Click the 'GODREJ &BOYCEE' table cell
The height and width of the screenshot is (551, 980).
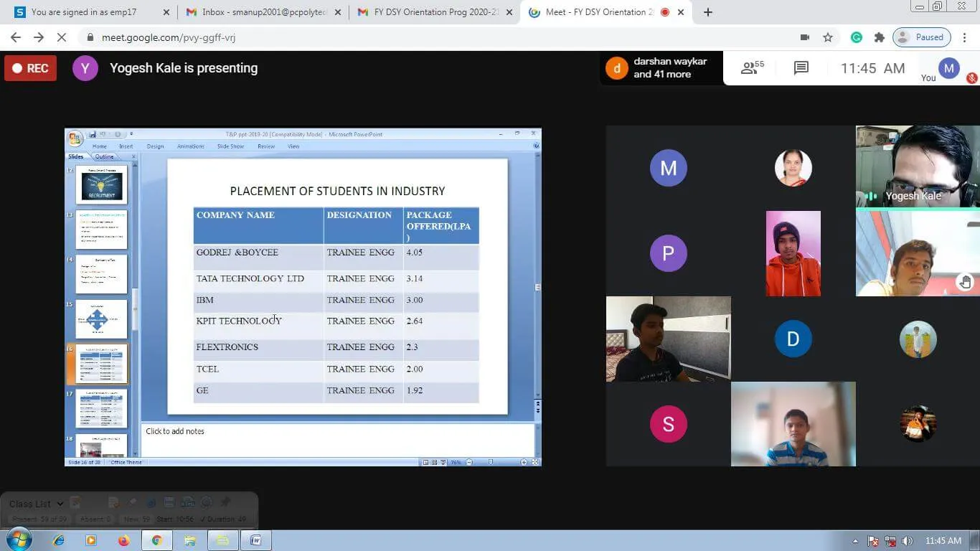pyautogui.click(x=258, y=257)
